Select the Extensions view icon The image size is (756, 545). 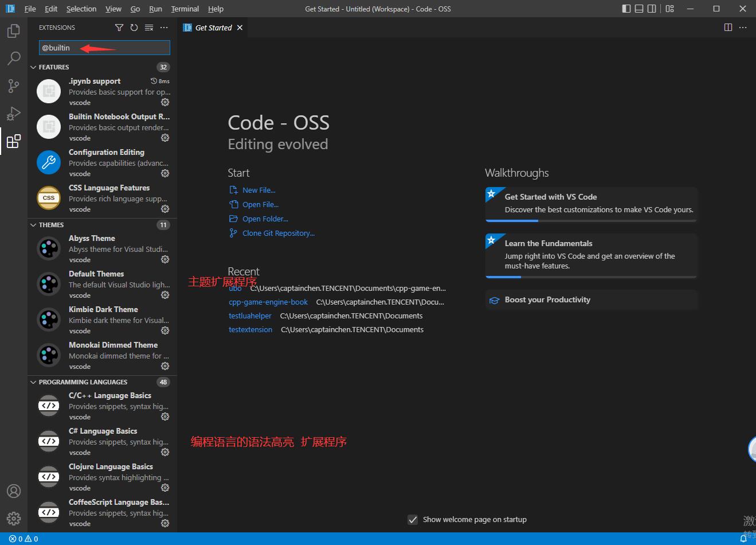coord(14,141)
